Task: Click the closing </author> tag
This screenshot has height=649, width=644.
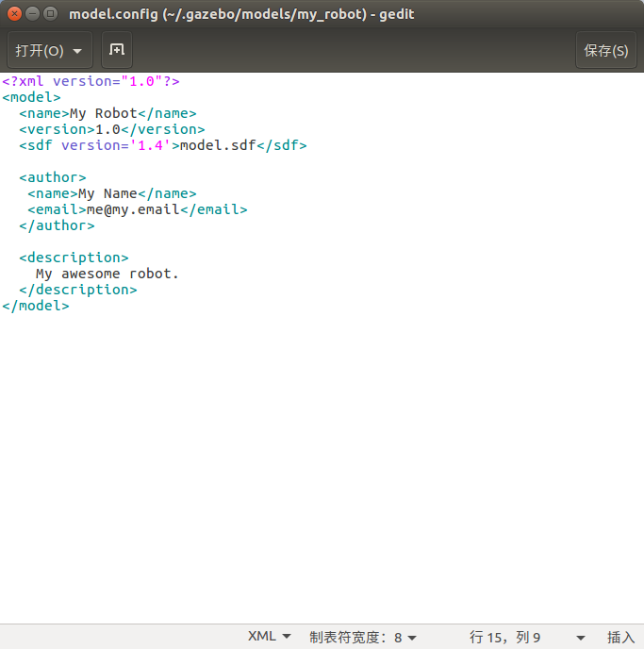Action: (57, 225)
